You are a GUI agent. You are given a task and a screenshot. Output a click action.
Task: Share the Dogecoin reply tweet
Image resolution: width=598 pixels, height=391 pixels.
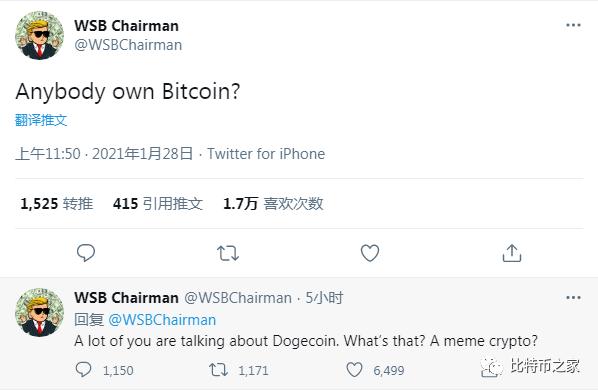point(490,369)
